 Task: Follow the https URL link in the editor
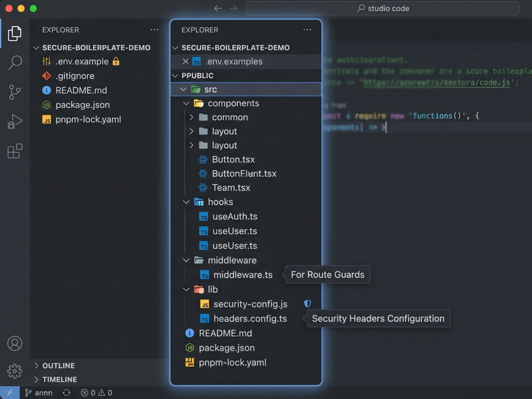point(437,82)
